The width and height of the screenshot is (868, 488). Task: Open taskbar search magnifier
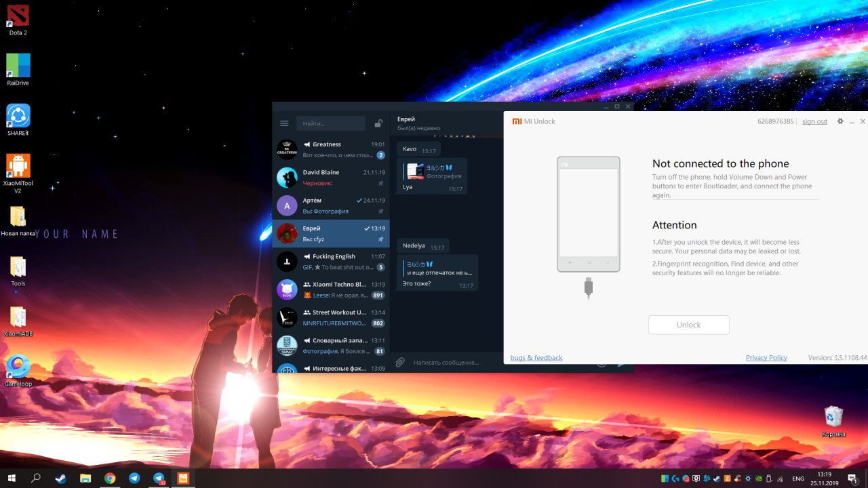coord(36,478)
